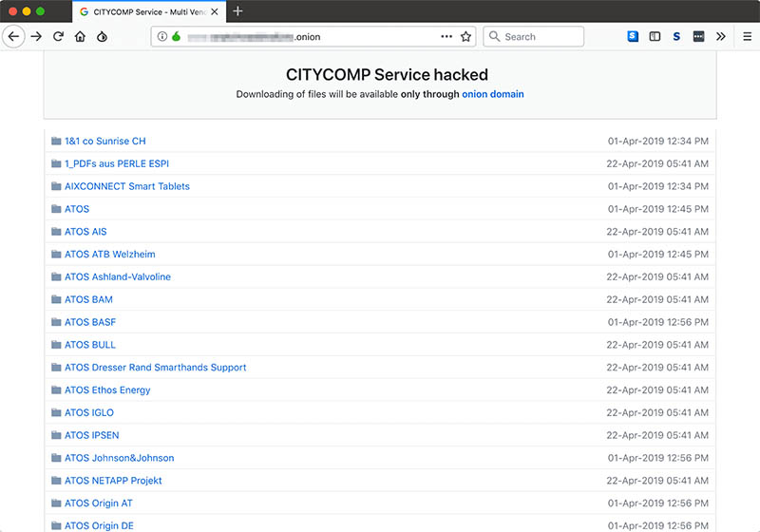The width and height of the screenshot is (760, 532).
Task: Open the browser home page
Action: 80,36
